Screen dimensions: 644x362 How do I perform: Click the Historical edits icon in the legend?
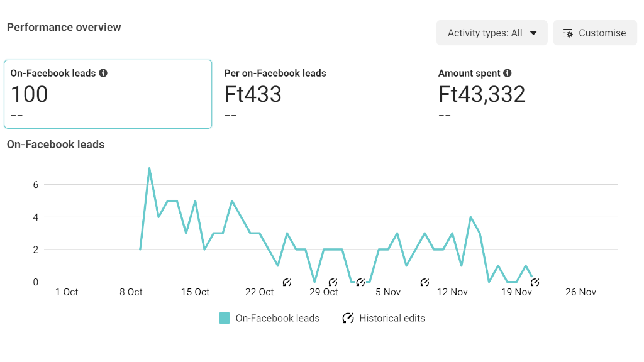(x=348, y=318)
